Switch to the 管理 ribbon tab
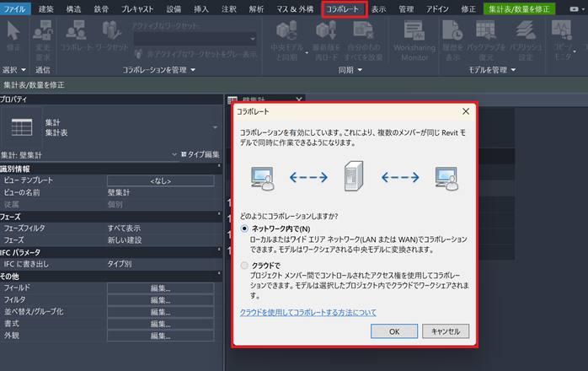Viewport: 588px width, 371px height. pyautogui.click(x=406, y=8)
